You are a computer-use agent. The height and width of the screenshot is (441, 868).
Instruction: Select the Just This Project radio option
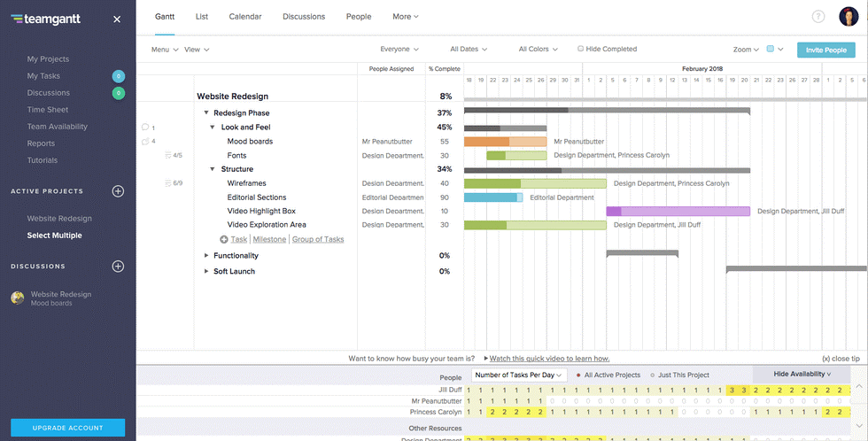(653, 375)
